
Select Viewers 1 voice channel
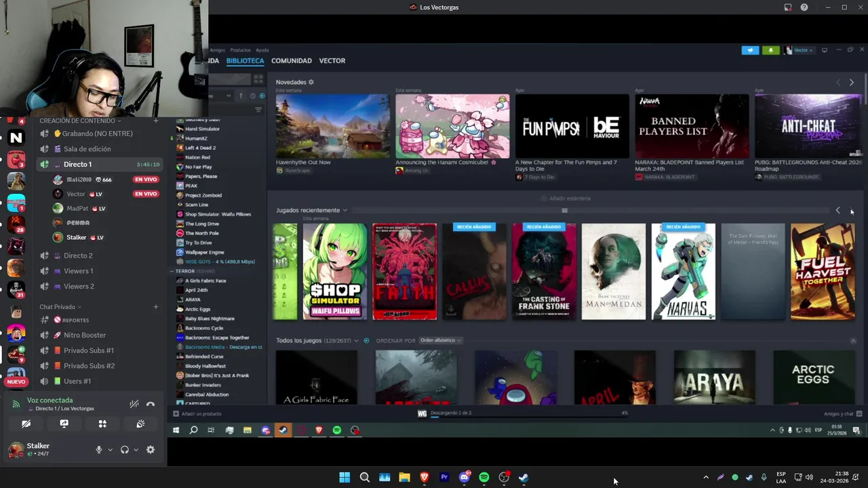[x=99, y=271]
